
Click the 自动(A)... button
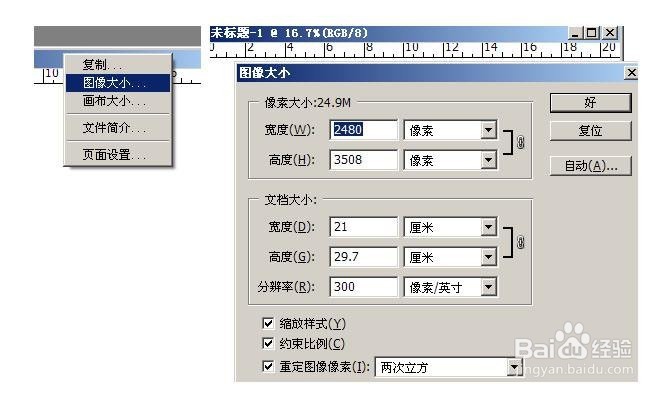590,166
